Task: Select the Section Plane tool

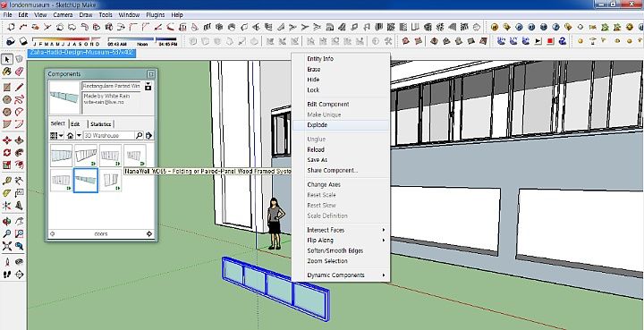Action: pyautogui.click(x=20, y=275)
